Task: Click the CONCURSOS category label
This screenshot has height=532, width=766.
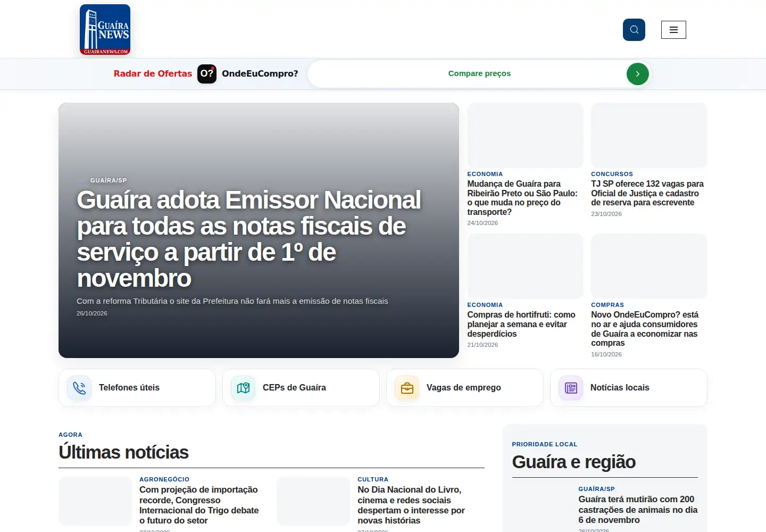Action: tap(612, 174)
